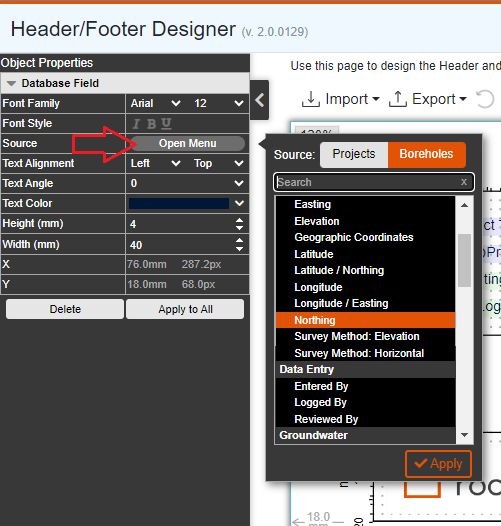
Task: Select the Latitude field entry
Action: 365,254
